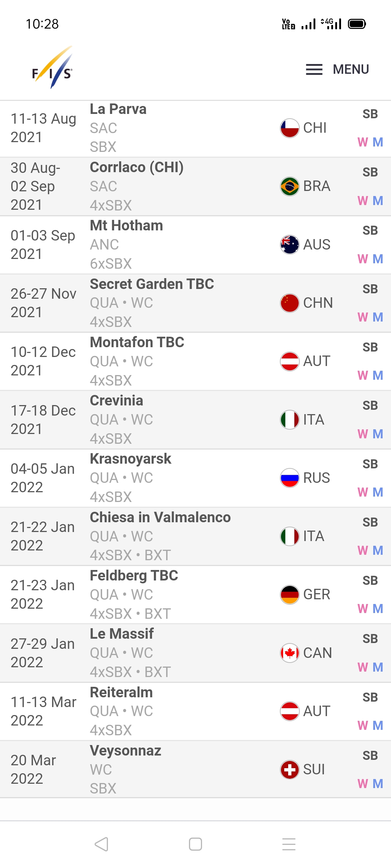Tap SB label on Reiteralm row

point(370,697)
